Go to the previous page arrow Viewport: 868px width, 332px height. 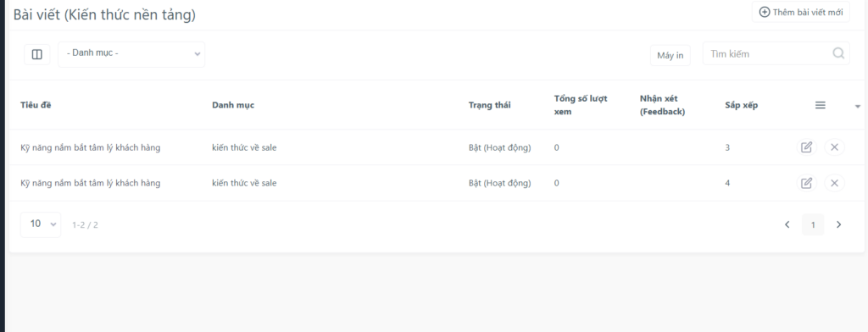(787, 224)
